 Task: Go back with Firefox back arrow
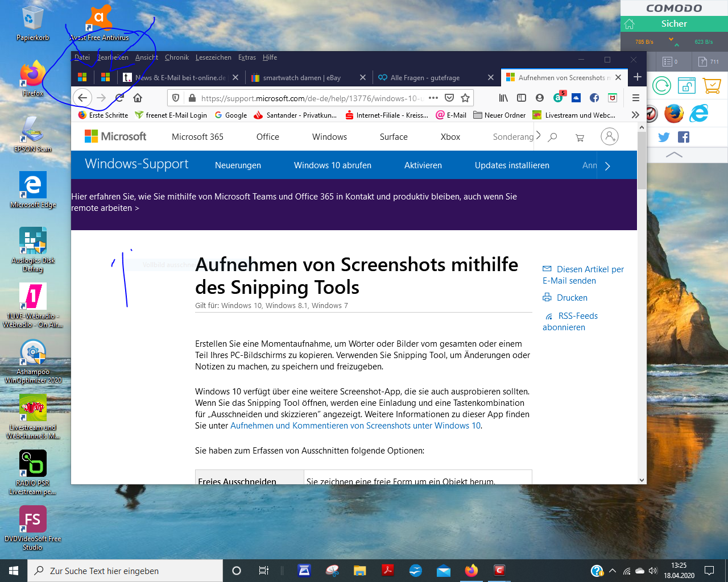point(82,98)
